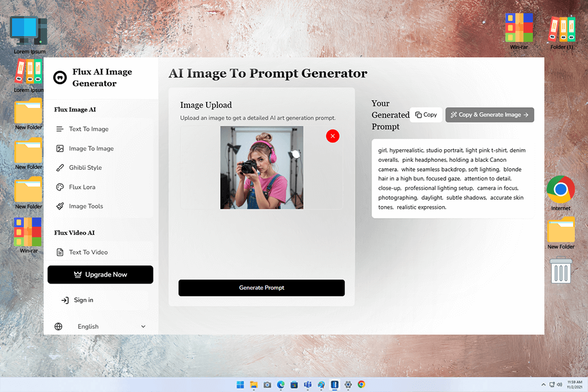Screen dimensions: 588x392
Task: Open the Recycle Bin desktop icon
Action: click(x=560, y=270)
